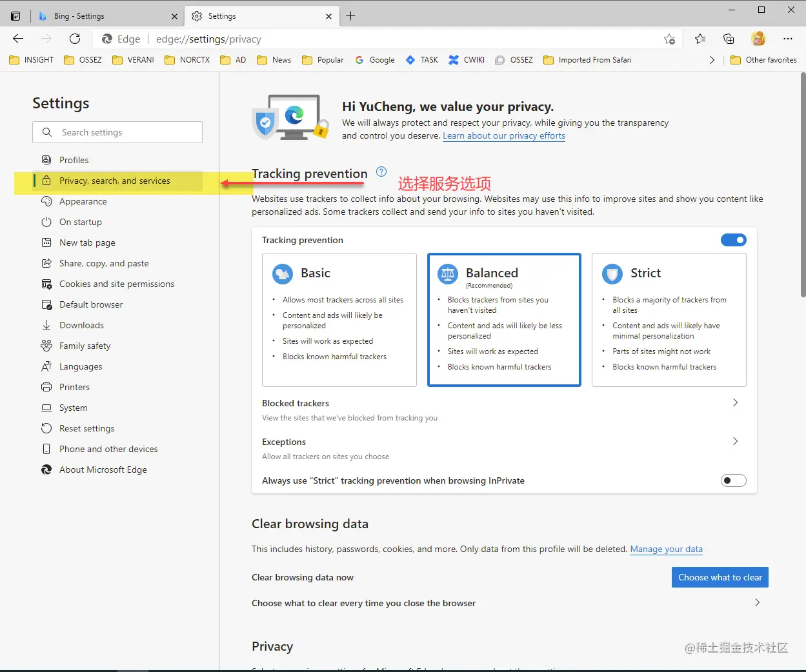This screenshot has width=806, height=672.
Task: Open Reset settings section
Action: [x=117, y=428]
